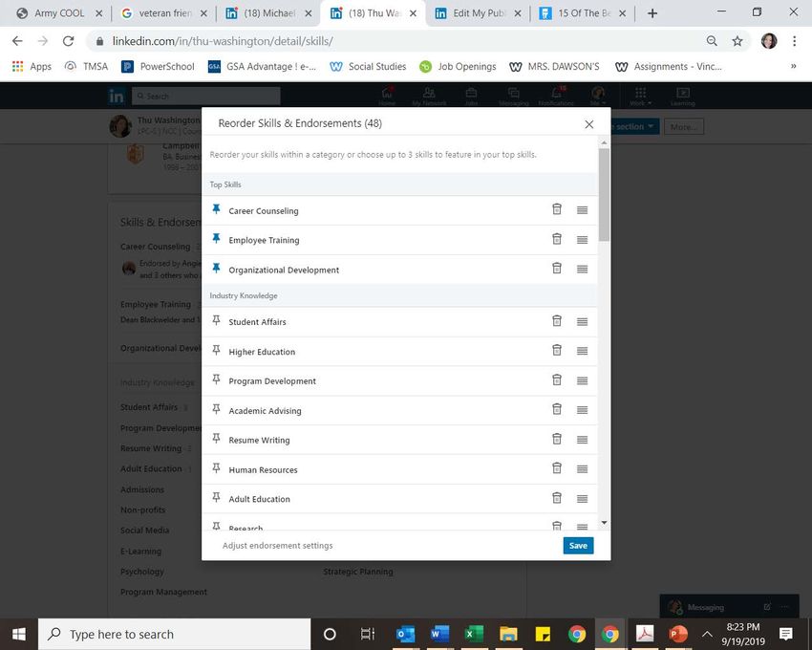Open the Windows Action Center notifications
The height and width of the screenshot is (650, 812).
[x=785, y=634]
